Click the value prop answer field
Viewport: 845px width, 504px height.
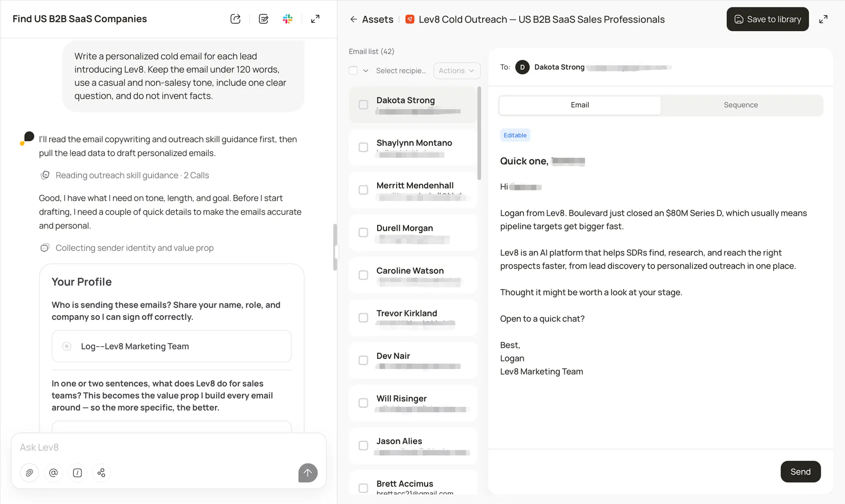pos(172,427)
